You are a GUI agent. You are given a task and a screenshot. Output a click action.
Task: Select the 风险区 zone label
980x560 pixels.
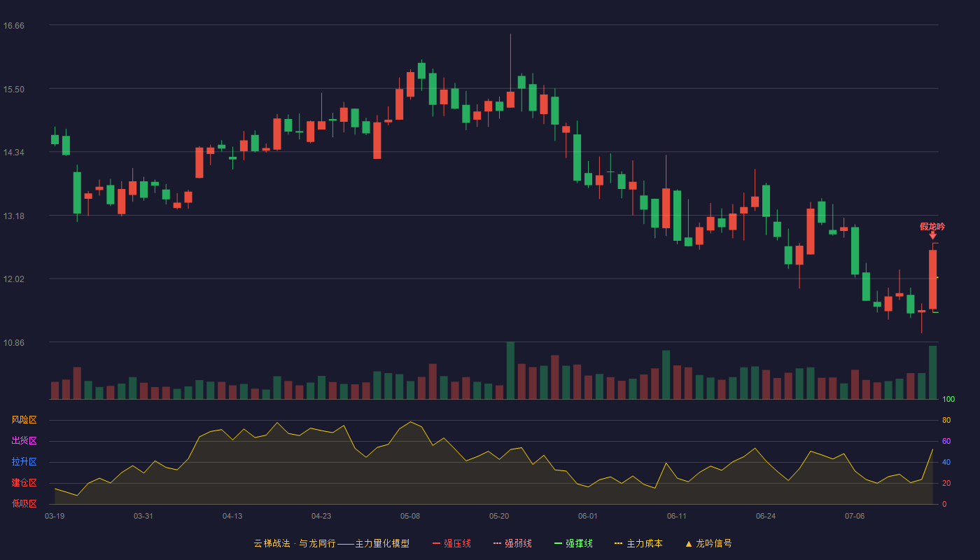pyautogui.click(x=24, y=420)
